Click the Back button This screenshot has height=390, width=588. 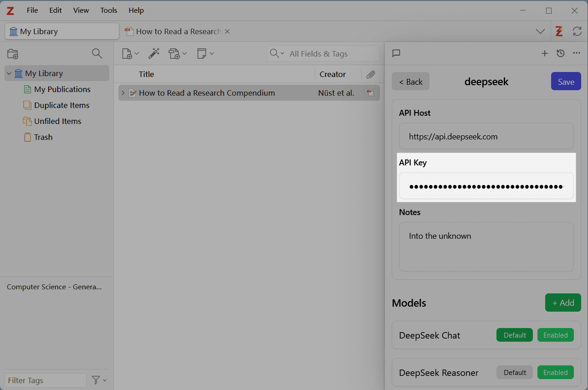click(x=410, y=82)
